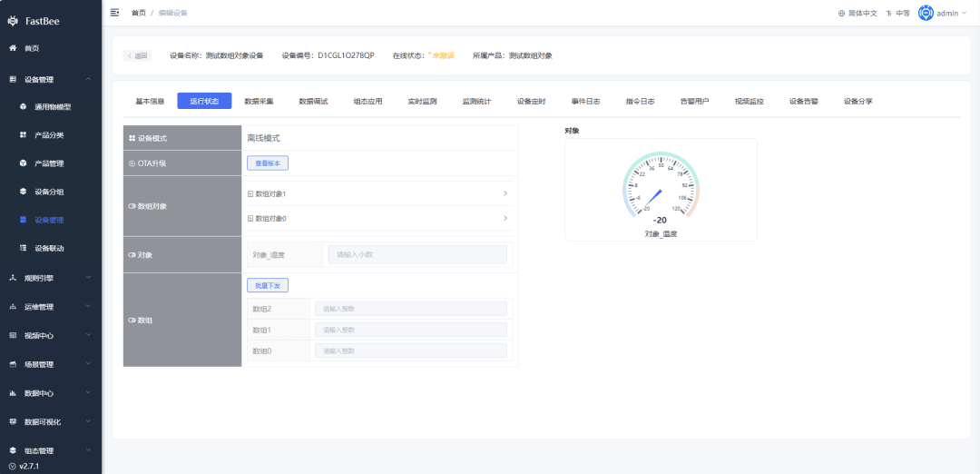The width and height of the screenshot is (980, 474).
Task: Click the temperature gauge chart
Action: tap(661, 188)
